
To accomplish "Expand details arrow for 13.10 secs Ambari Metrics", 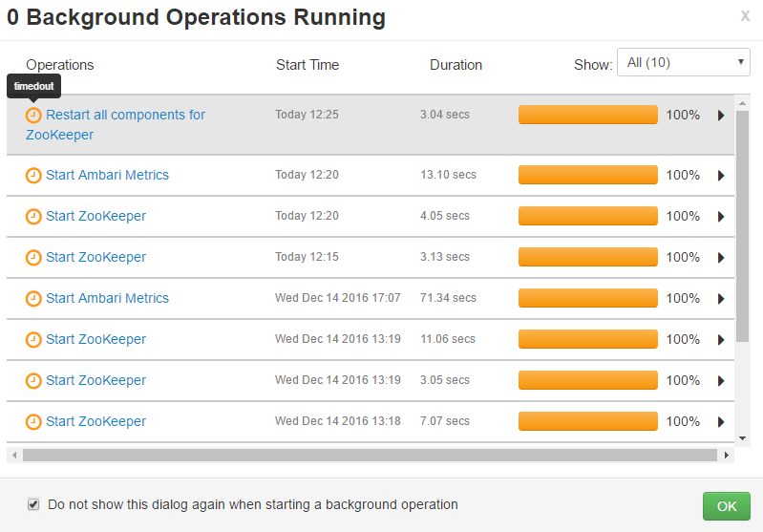I will [x=721, y=176].
